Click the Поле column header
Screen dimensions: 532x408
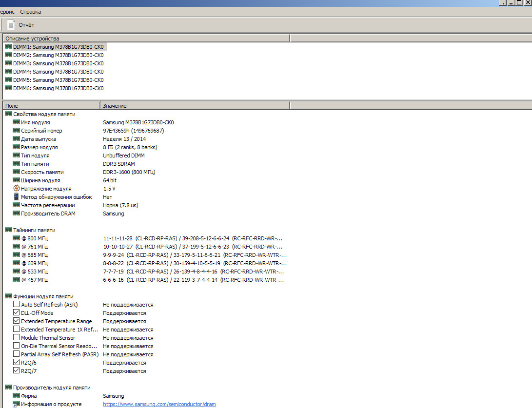tap(52, 105)
